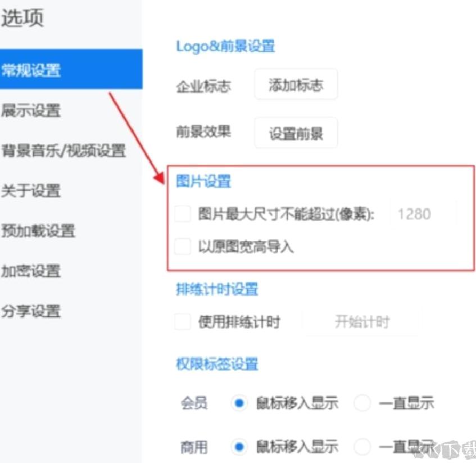Open 加密设置 in sidebar
Viewport: 476px width, 463px height.
click(x=71, y=271)
